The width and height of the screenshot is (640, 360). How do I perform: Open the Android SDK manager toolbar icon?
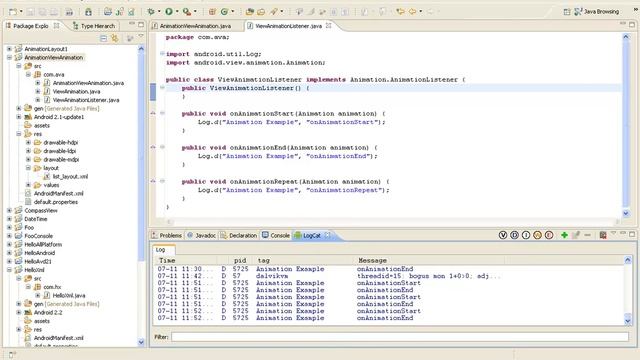pyautogui.click(x=89, y=12)
